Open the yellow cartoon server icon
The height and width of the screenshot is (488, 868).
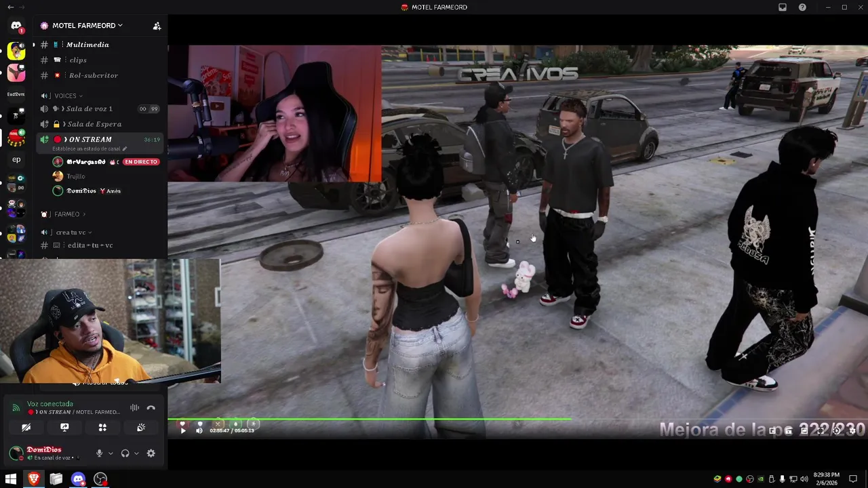pos(16,50)
